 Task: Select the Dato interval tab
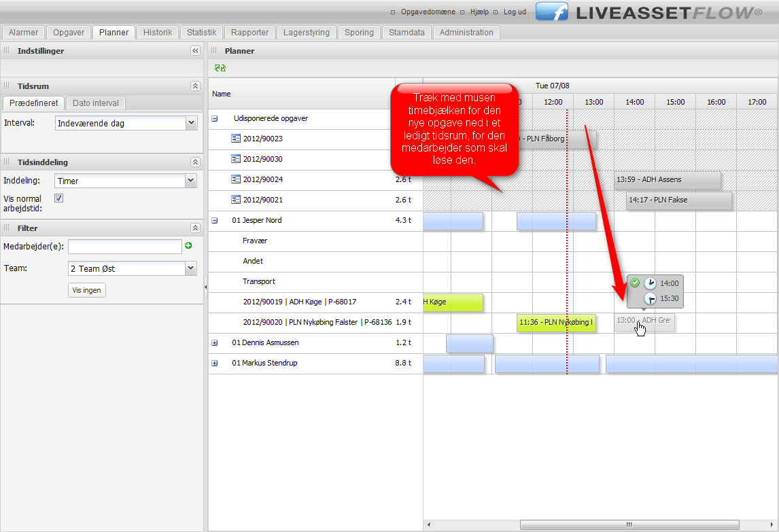click(96, 103)
